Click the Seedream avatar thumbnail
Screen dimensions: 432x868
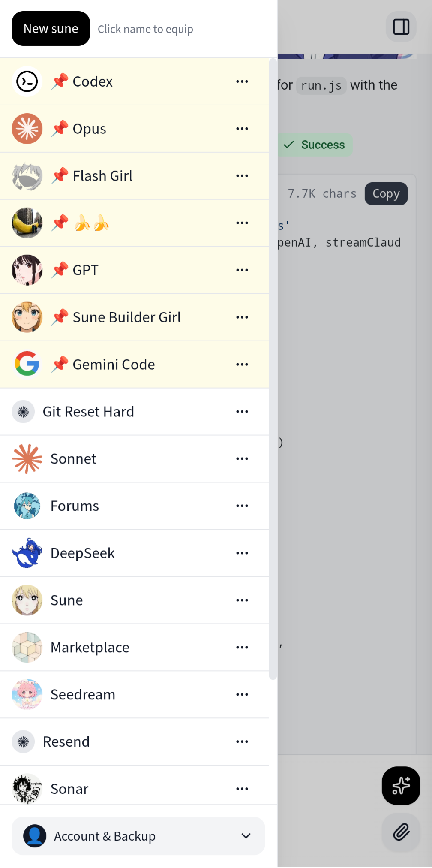[x=27, y=694]
